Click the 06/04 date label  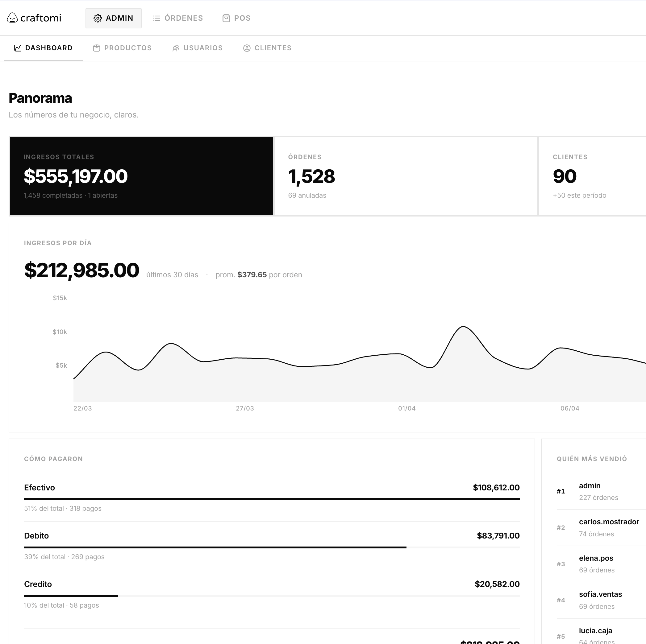[x=570, y=408]
